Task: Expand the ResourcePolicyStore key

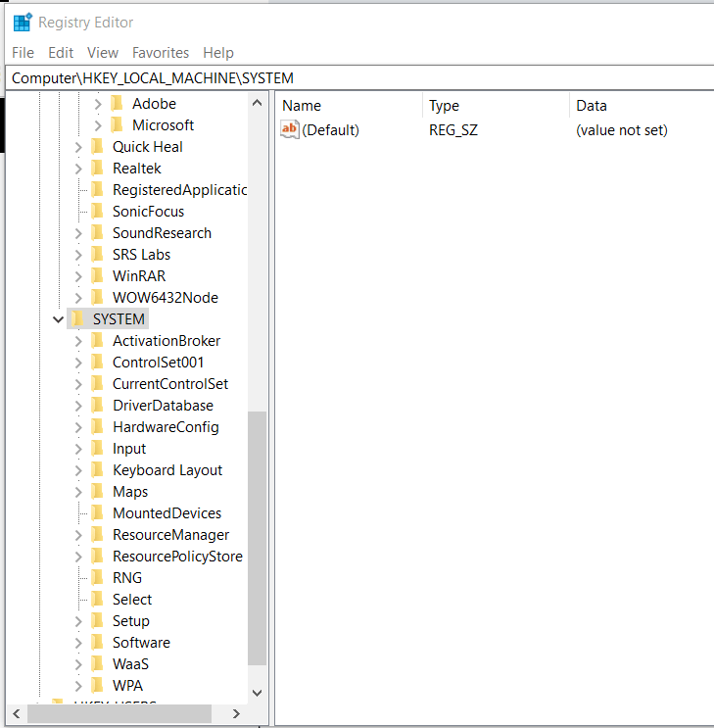Action: pyautogui.click(x=78, y=557)
